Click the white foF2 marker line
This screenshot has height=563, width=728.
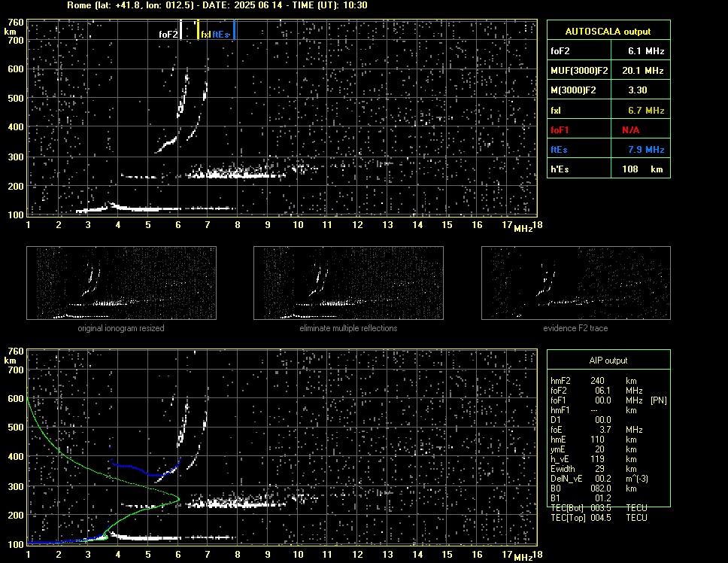(x=180, y=29)
